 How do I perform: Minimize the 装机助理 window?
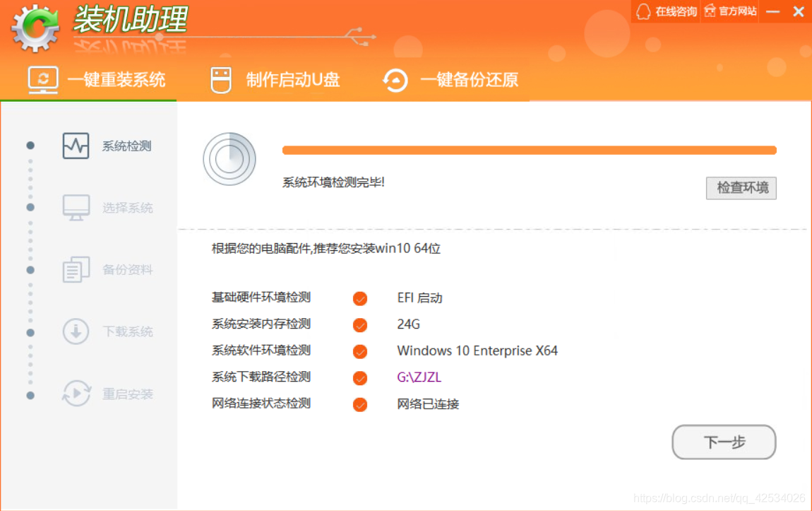coord(773,11)
